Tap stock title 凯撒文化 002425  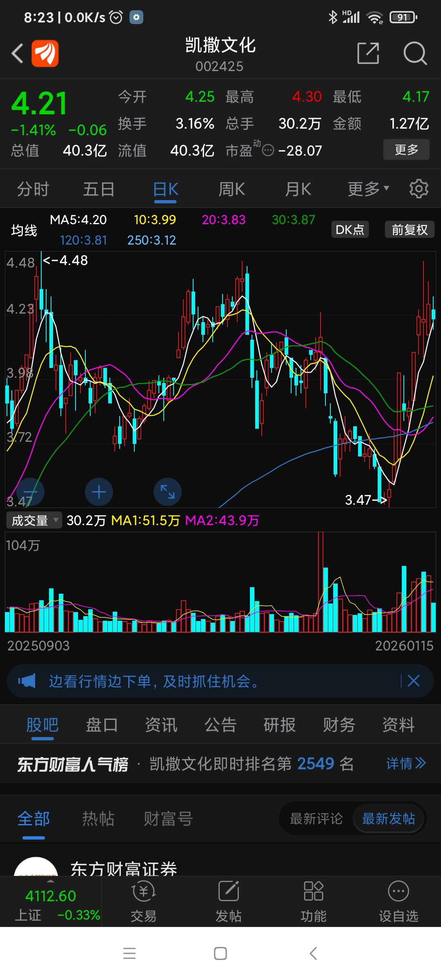pyautogui.click(x=220, y=54)
